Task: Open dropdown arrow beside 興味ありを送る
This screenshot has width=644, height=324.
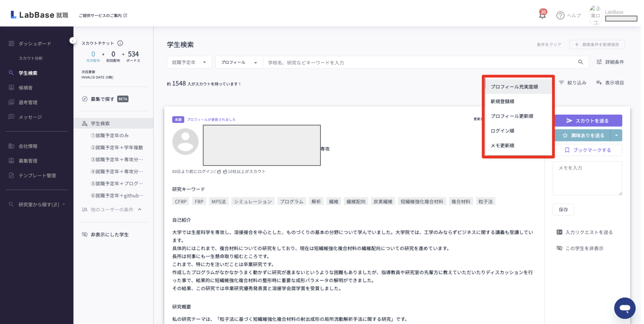Action: (616, 135)
